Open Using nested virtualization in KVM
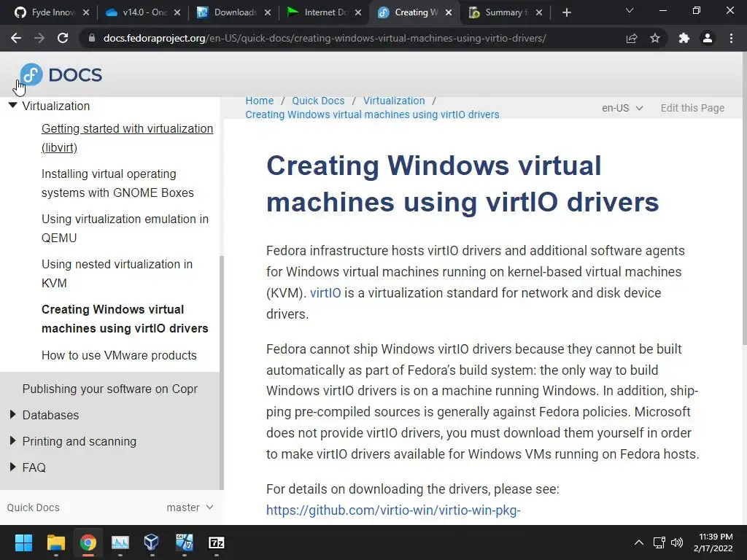 [x=117, y=274]
